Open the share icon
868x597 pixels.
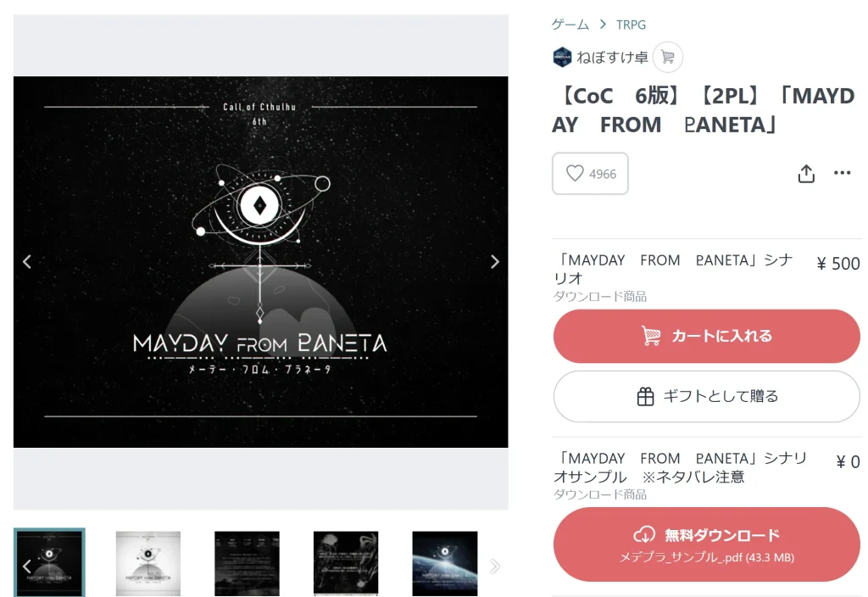pyautogui.click(x=806, y=173)
